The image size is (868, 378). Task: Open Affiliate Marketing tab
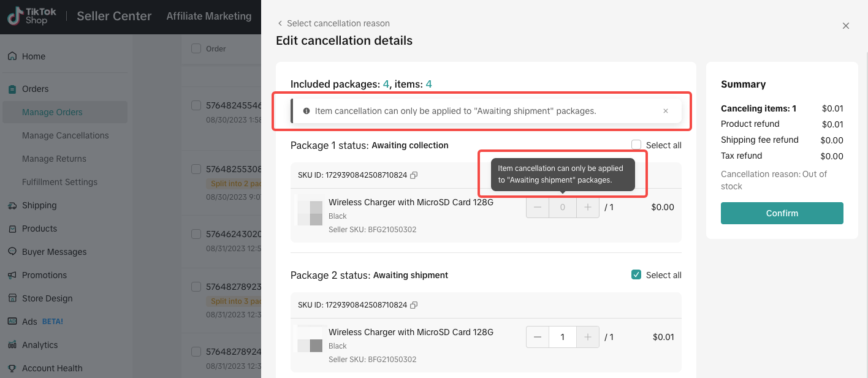[x=209, y=17]
